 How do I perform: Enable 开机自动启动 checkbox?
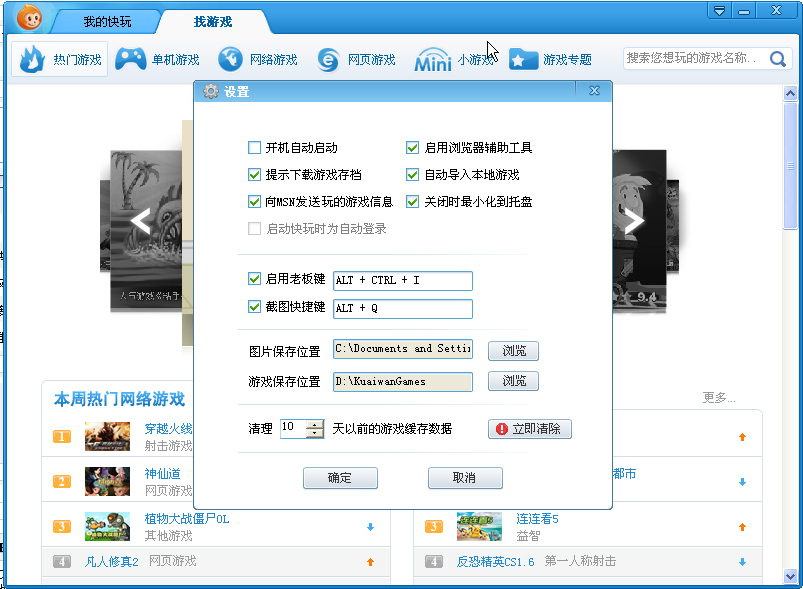[255, 148]
